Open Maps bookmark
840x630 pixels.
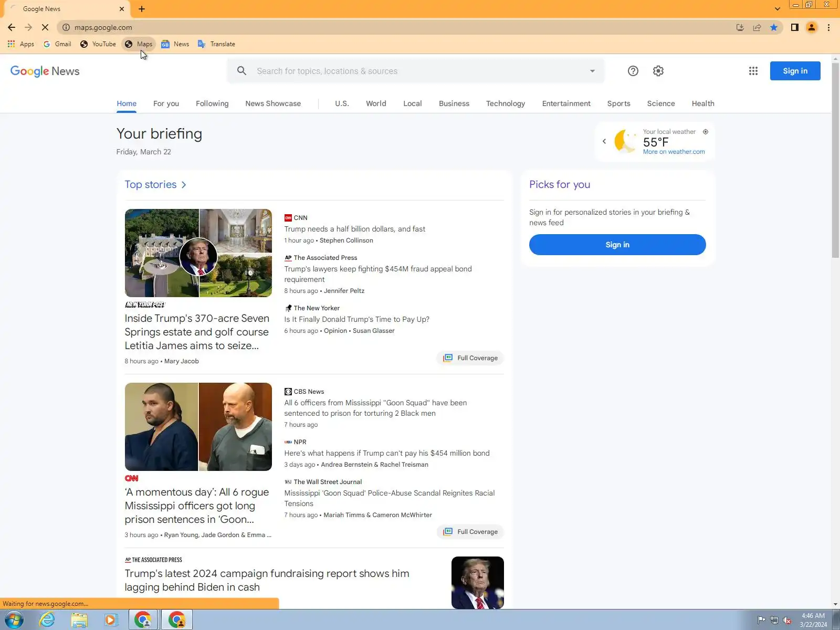139,44
